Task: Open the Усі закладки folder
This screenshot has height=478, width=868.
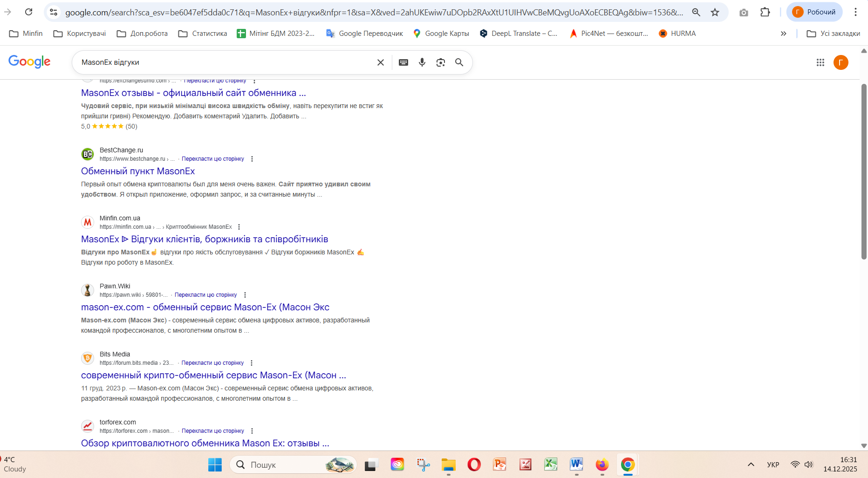Action: point(833,34)
